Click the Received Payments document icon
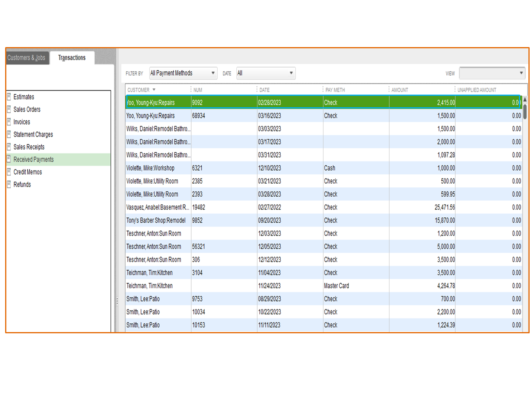Screen dimensions: 532x399 9,159
